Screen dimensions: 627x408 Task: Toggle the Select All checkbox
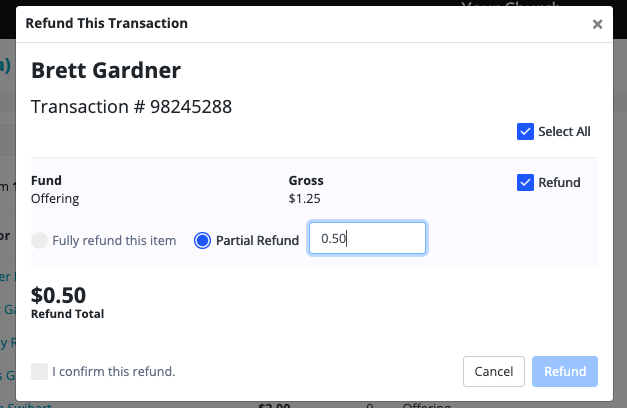pyautogui.click(x=525, y=132)
